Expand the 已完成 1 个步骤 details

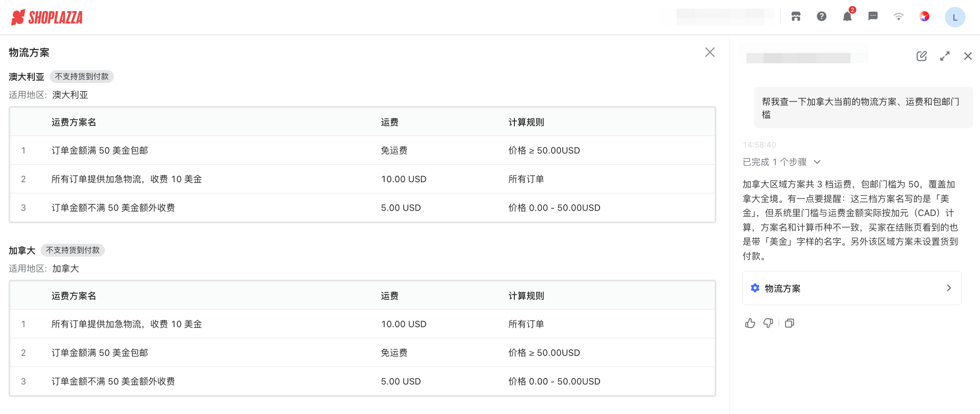pyautogui.click(x=782, y=162)
